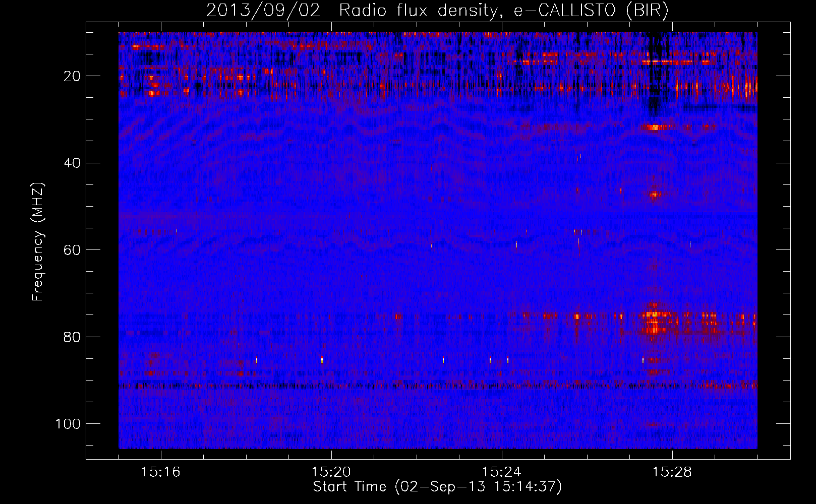
Task: Click the 'Frequency (MHZ)' axis label
Action: tap(38, 242)
